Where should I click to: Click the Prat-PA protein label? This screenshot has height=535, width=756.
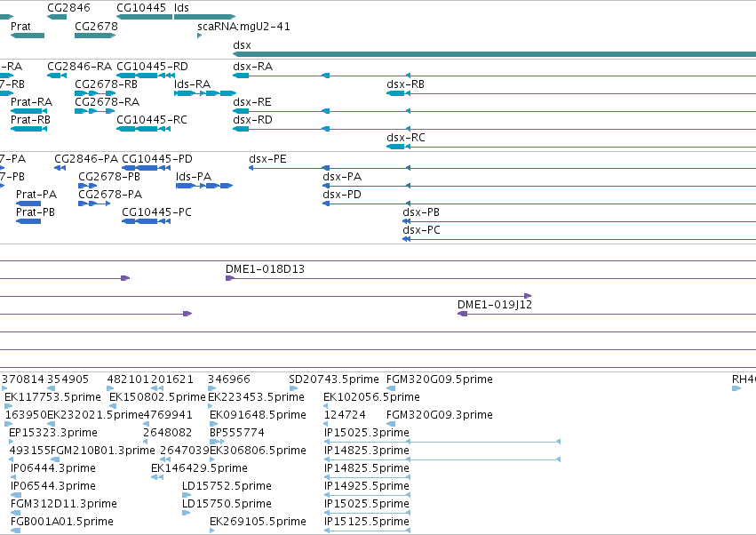coord(36,195)
